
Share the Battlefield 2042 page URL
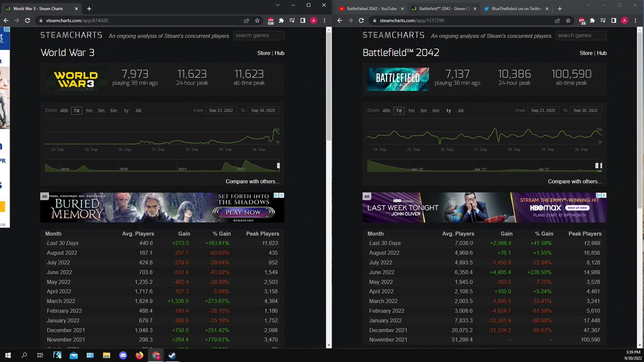pos(557,20)
